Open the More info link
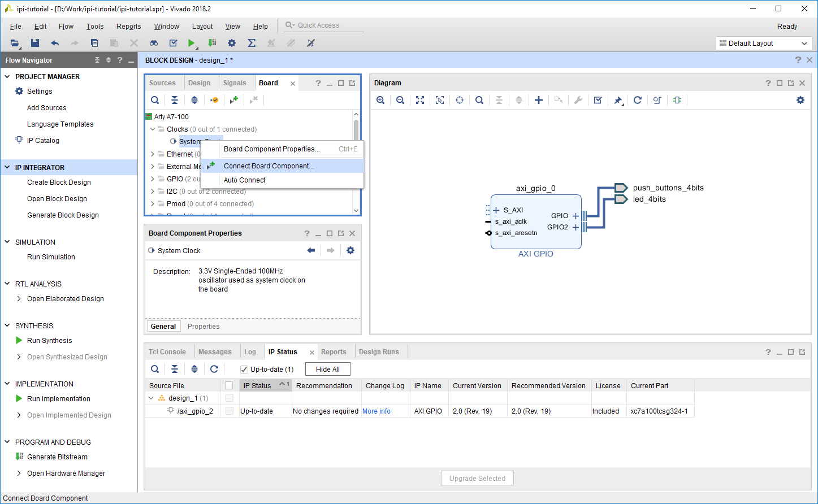Screen dimensions: 818x504 point(376,411)
